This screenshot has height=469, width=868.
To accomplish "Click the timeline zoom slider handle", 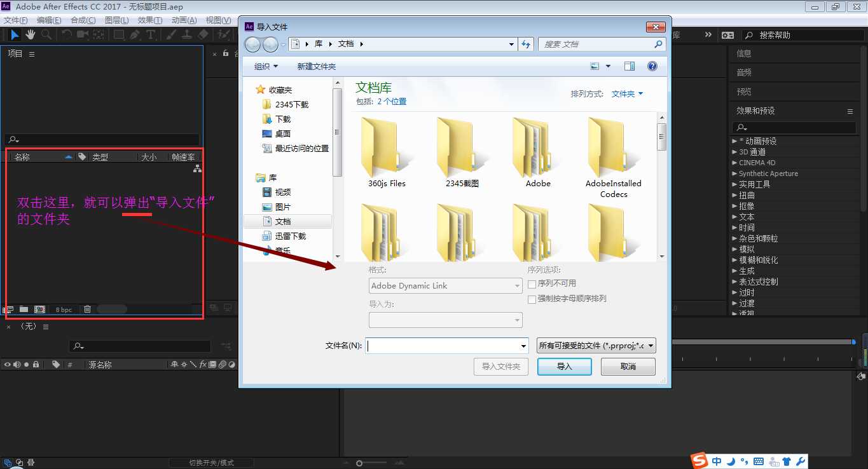I will click(359, 463).
